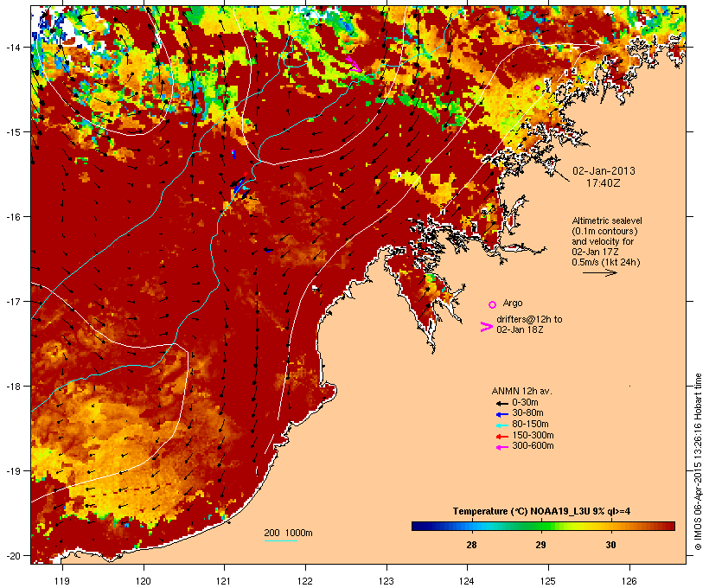This screenshot has width=709, height=588.
Task: Click the '200 1000m' isobath label
Action: click(x=288, y=533)
